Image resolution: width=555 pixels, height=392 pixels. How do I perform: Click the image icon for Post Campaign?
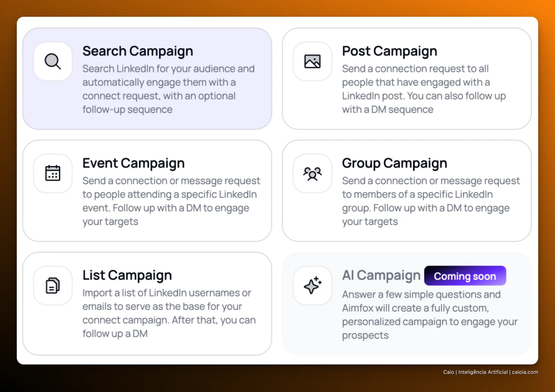pos(312,61)
